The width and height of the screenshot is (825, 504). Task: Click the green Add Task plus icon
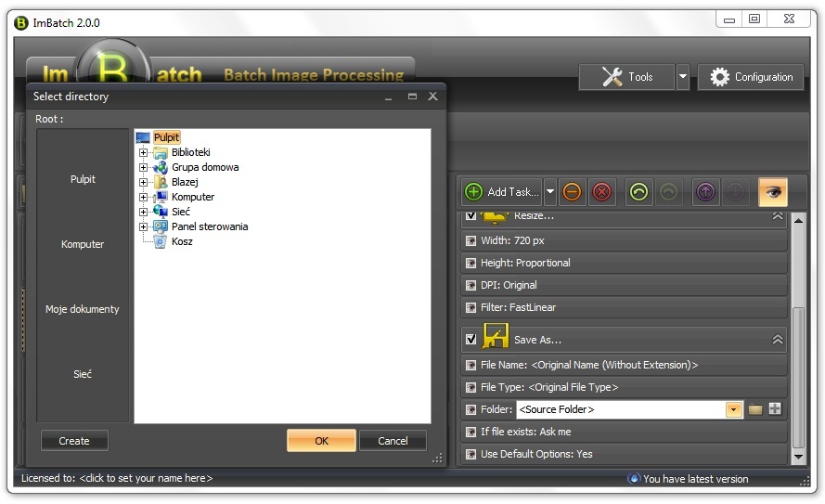(x=473, y=192)
